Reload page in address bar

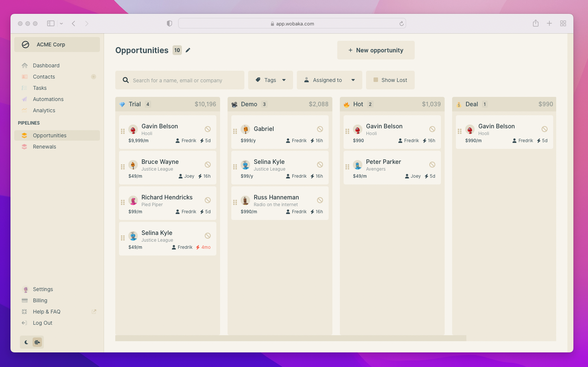(401, 24)
